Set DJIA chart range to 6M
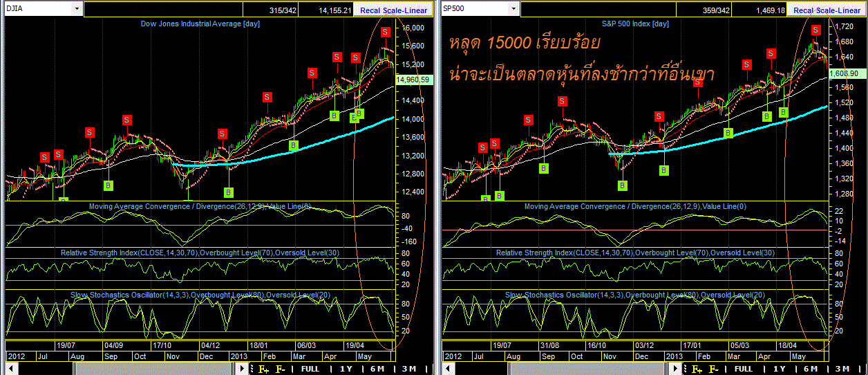Screen dimensions: 868x375 (377, 369)
